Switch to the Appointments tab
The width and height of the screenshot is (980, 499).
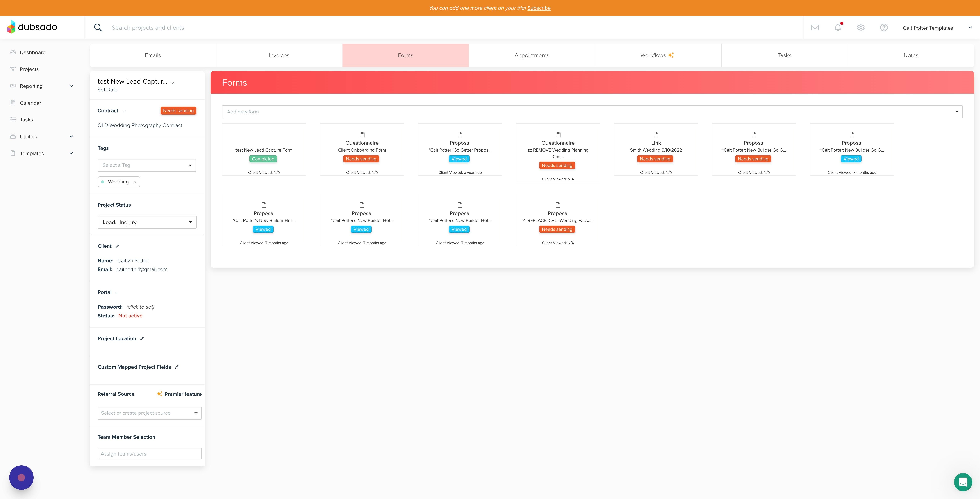pos(532,55)
